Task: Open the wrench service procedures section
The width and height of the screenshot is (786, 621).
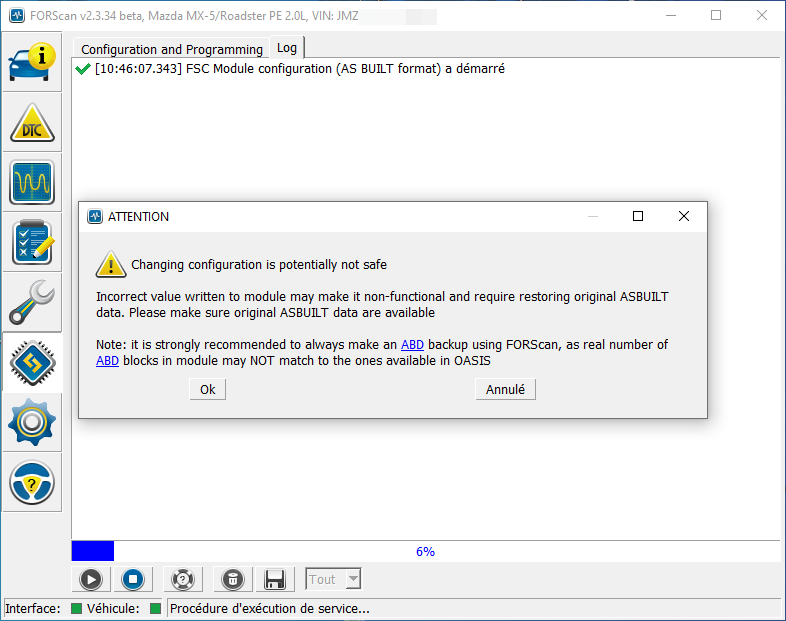Action: pyautogui.click(x=32, y=302)
